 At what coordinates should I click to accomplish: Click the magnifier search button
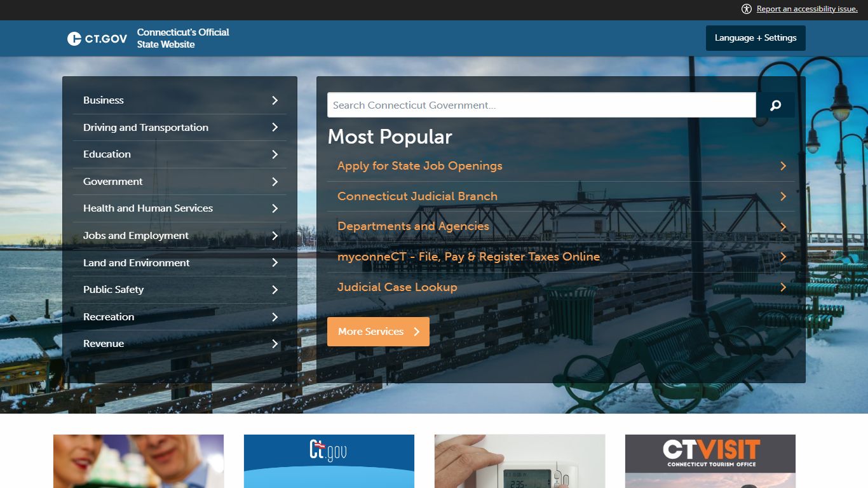point(775,105)
